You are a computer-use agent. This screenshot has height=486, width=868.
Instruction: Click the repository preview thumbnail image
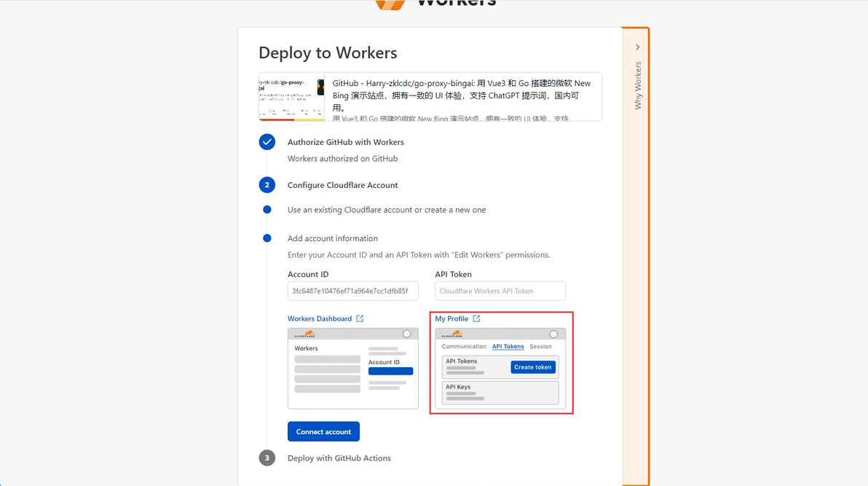click(x=291, y=96)
